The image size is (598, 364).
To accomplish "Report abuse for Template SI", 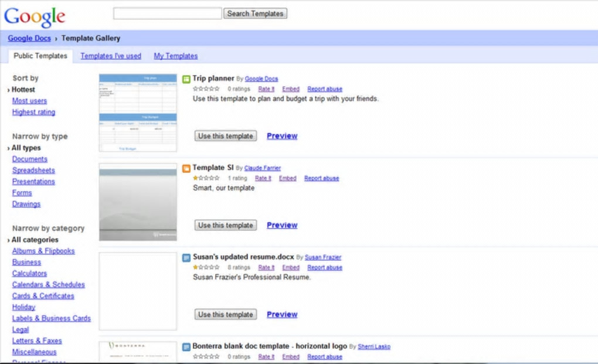I will [321, 178].
